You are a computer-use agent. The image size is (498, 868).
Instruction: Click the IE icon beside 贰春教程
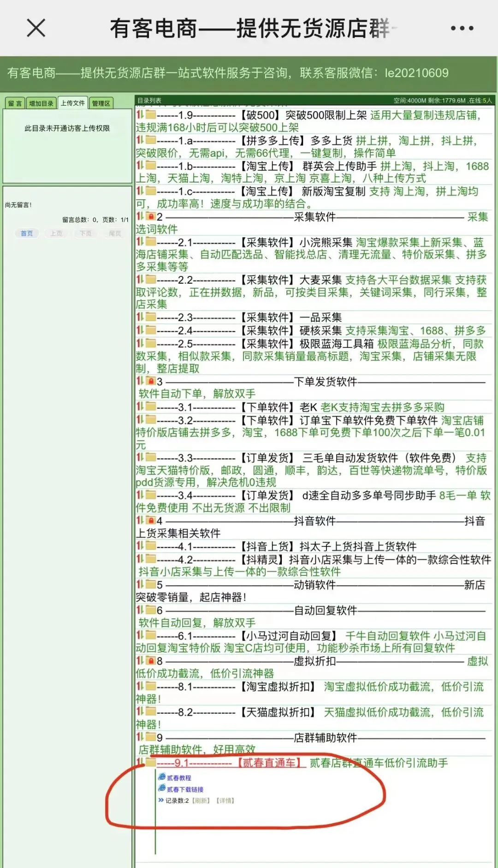pyautogui.click(x=162, y=777)
